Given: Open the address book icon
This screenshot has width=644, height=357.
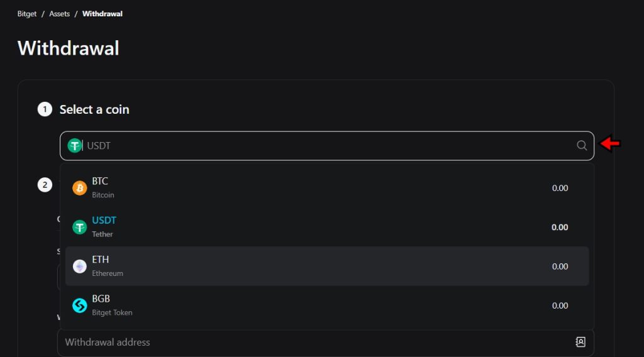Looking at the screenshot, I should [580, 342].
